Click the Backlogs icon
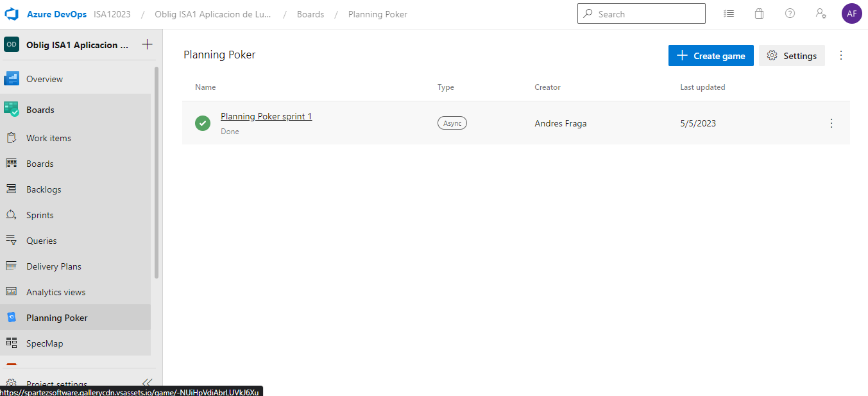This screenshot has width=868, height=396. tap(12, 189)
